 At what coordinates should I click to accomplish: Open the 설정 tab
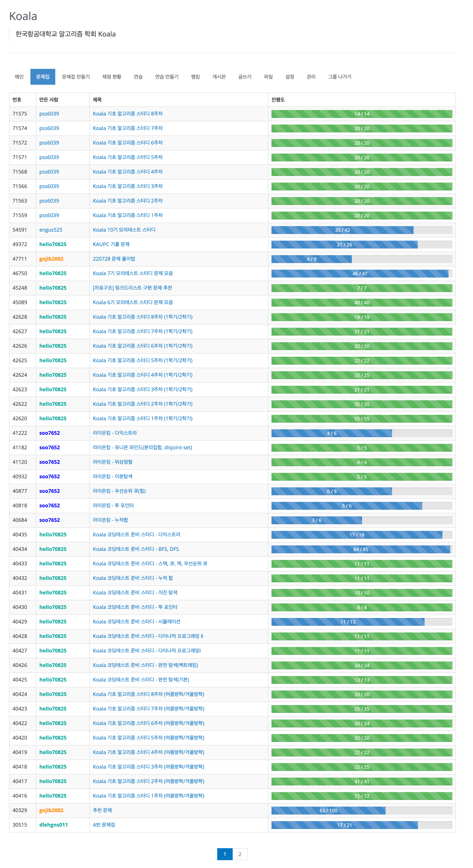[x=290, y=77]
